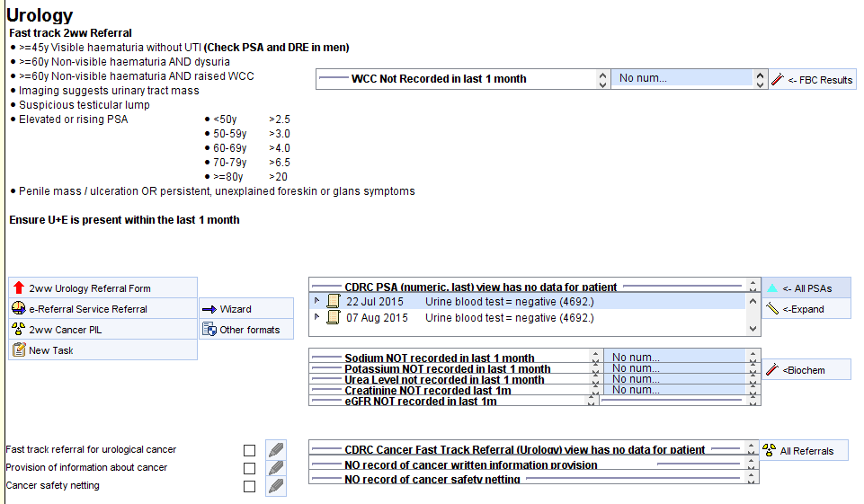The width and height of the screenshot is (864, 504).
Task: Open Other formats
Action: [x=246, y=330]
